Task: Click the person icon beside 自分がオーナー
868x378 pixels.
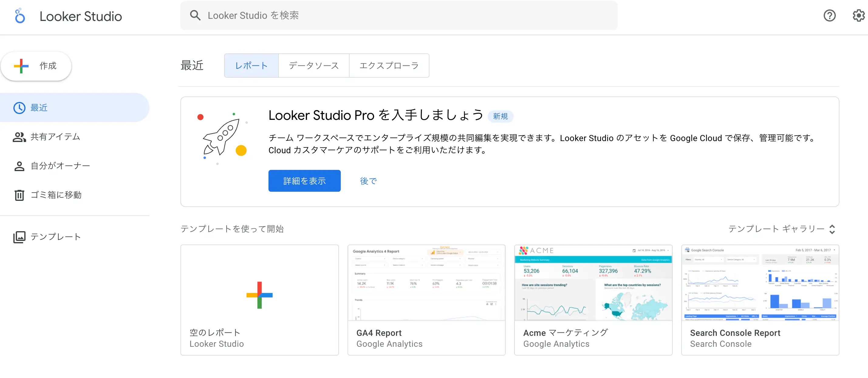Action: click(19, 166)
